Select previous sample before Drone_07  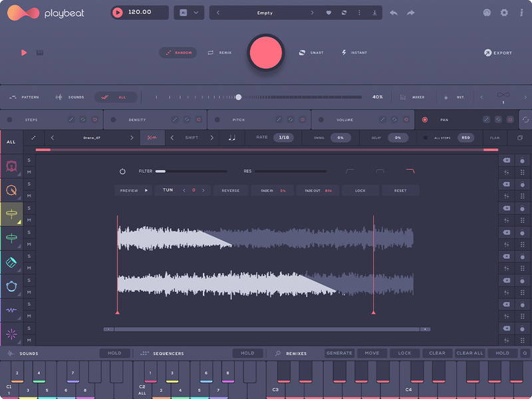(53, 138)
